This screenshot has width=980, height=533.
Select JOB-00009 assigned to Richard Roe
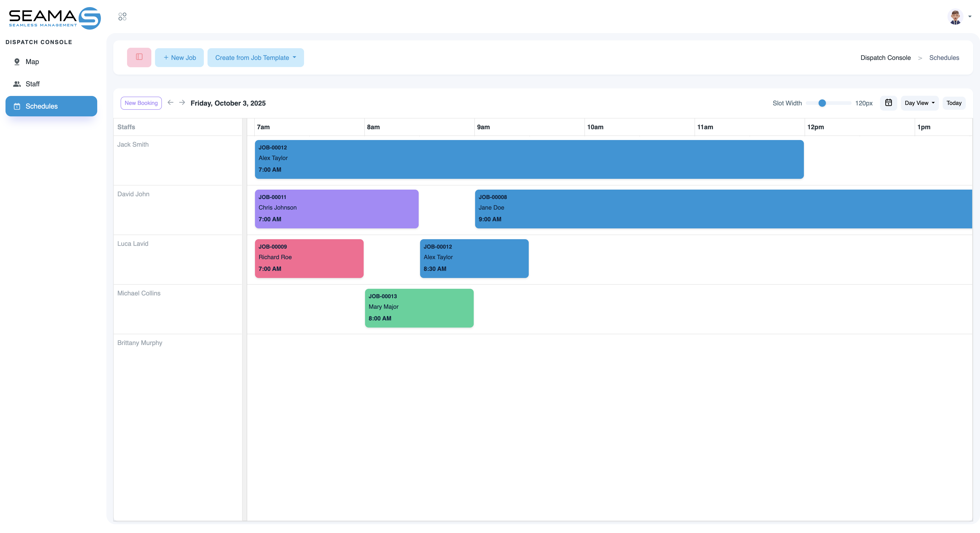(309, 258)
